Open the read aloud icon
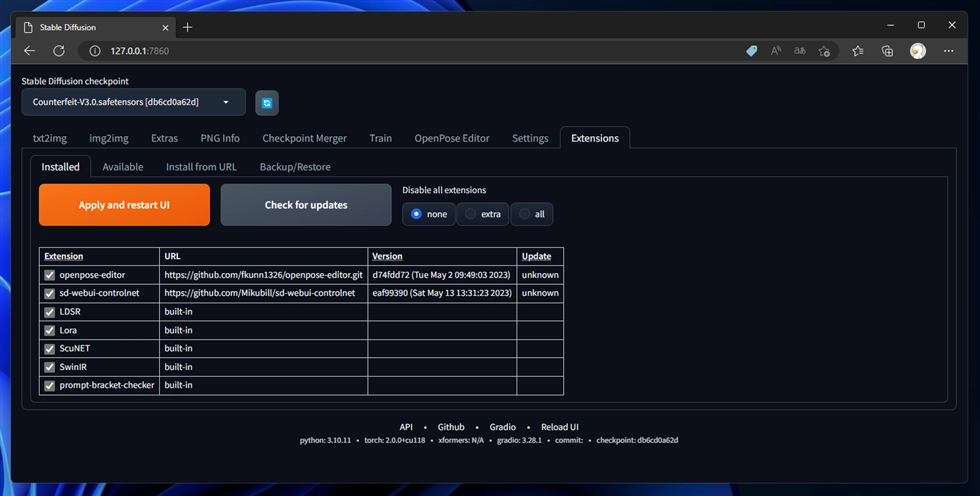980x496 pixels. (776, 51)
